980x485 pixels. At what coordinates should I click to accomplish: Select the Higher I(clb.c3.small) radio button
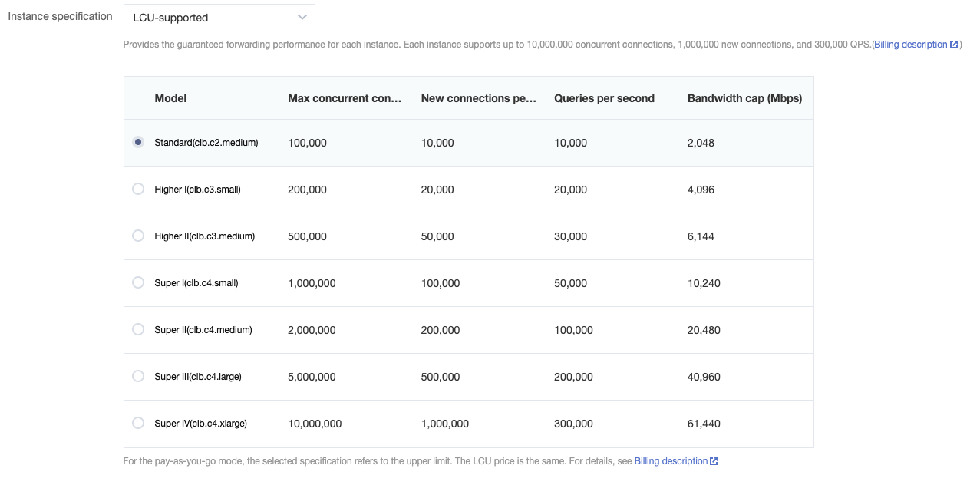point(138,189)
